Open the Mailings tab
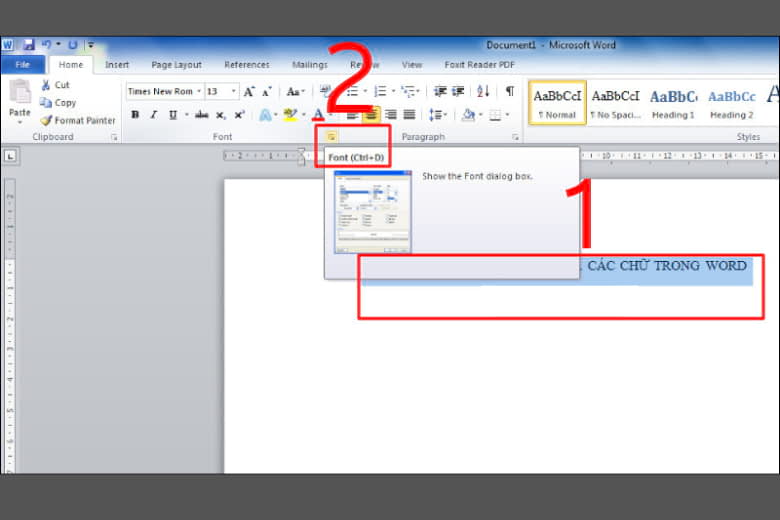 point(310,65)
